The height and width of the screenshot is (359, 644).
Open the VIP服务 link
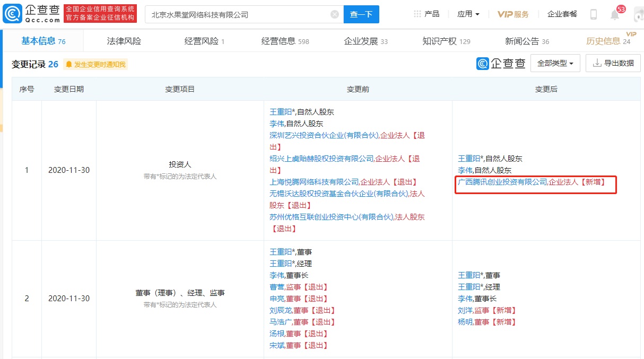tap(513, 14)
